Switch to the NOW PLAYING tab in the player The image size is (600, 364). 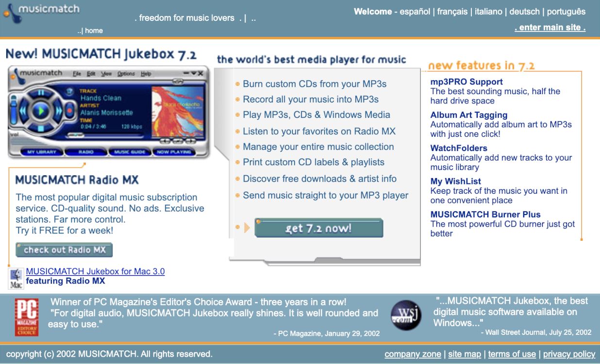coord(174,152)
